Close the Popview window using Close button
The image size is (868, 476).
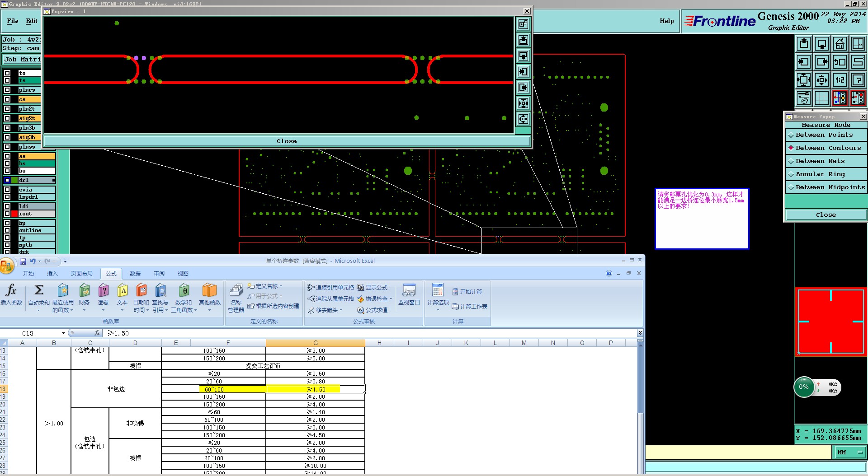coord(287,141)
